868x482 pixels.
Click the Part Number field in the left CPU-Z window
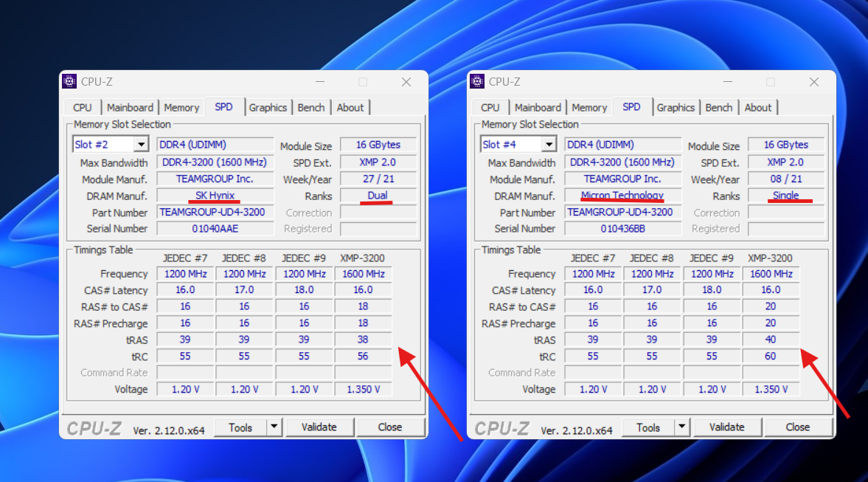pyautogui.click(x=215, y=212)
